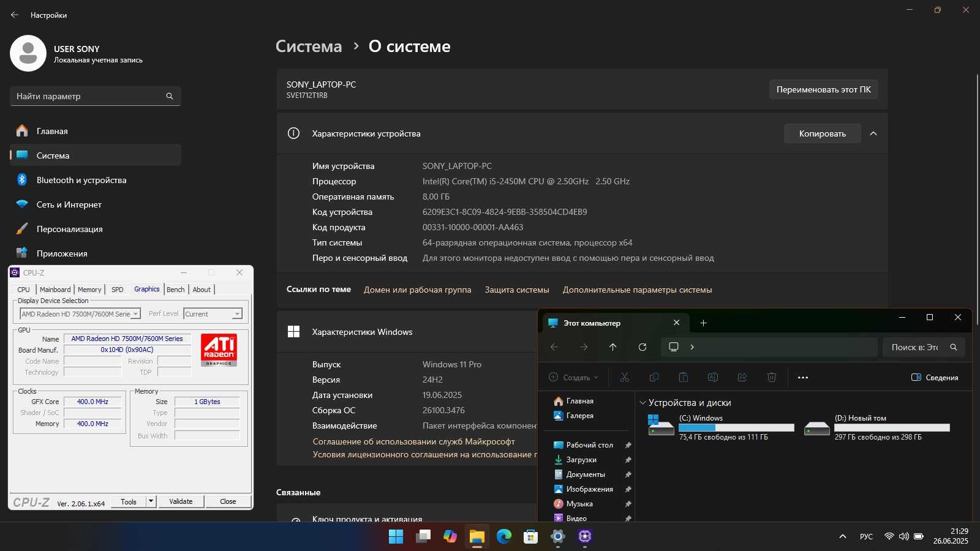The width and height of the screenshot is (980, 551).
Task: Click Copy icon in Explorer toolbar
Action: pos(654,377)
